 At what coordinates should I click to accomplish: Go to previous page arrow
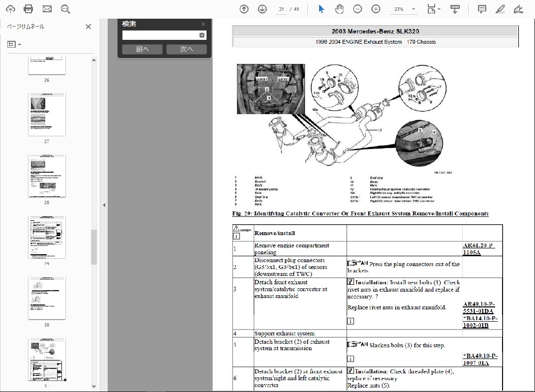[x=244, y=9]
